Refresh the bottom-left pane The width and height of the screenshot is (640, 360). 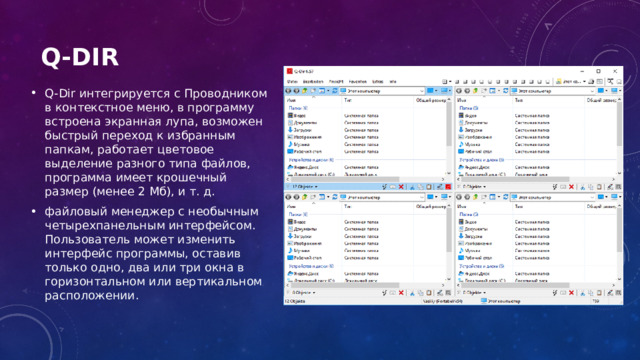[x=335, y=197]
